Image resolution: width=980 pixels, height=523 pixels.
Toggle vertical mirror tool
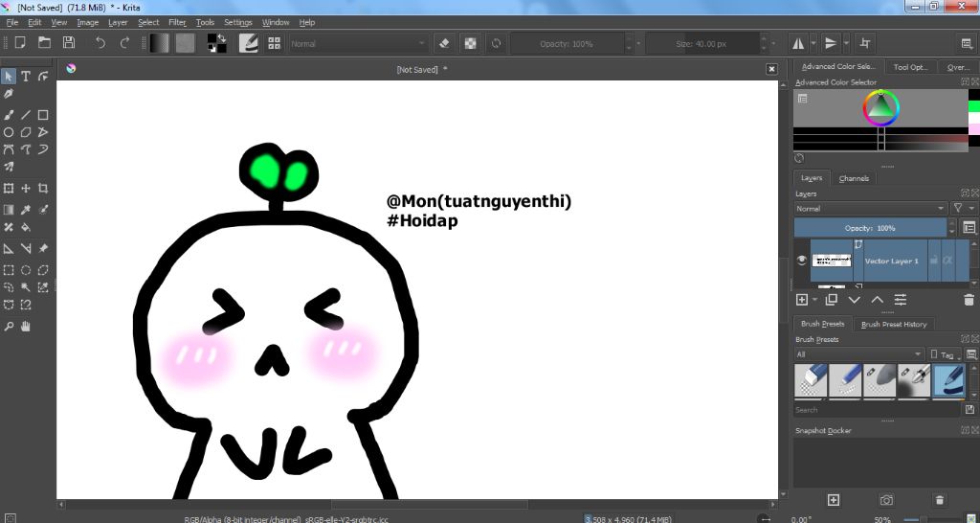click(x=832, y=43)
